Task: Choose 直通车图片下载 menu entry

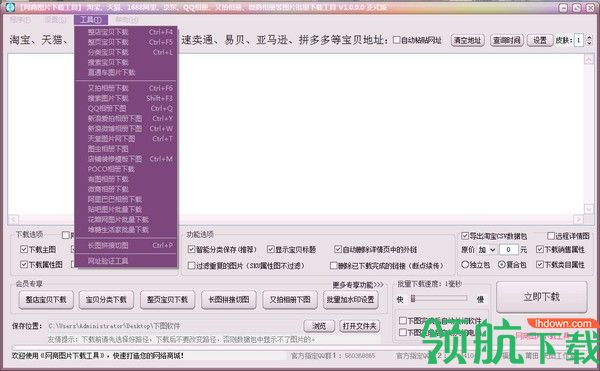Action: 126,72
